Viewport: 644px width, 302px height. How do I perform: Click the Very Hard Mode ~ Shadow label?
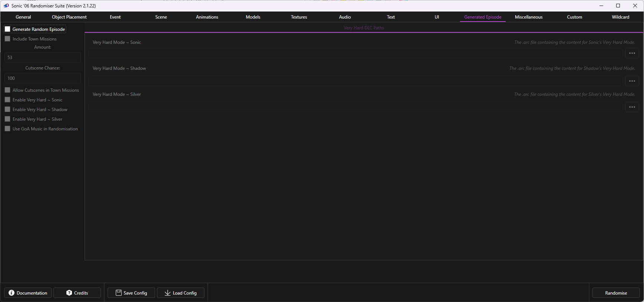point(119,68)
